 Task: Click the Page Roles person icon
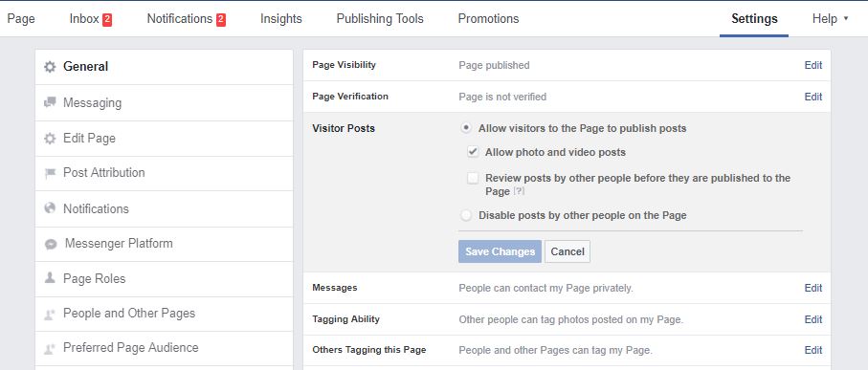(x=50, y=278)
